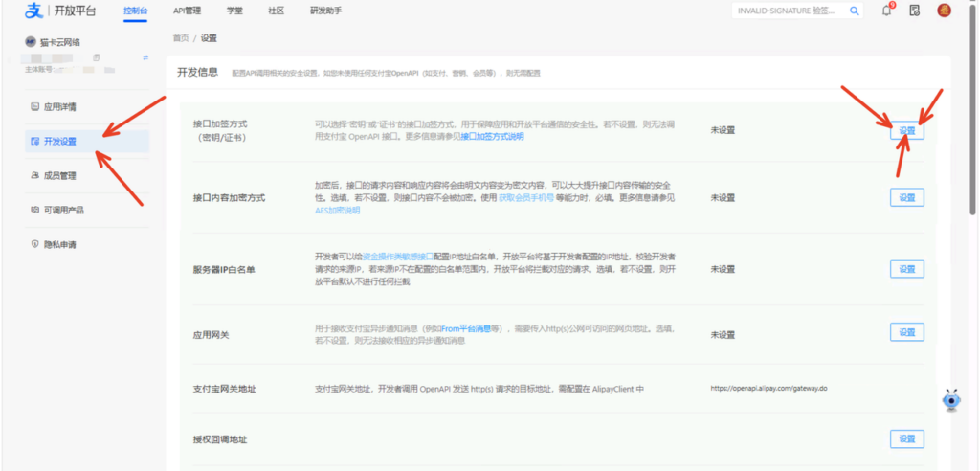
Task: Click the search magnifier icon
Action: 854,11
